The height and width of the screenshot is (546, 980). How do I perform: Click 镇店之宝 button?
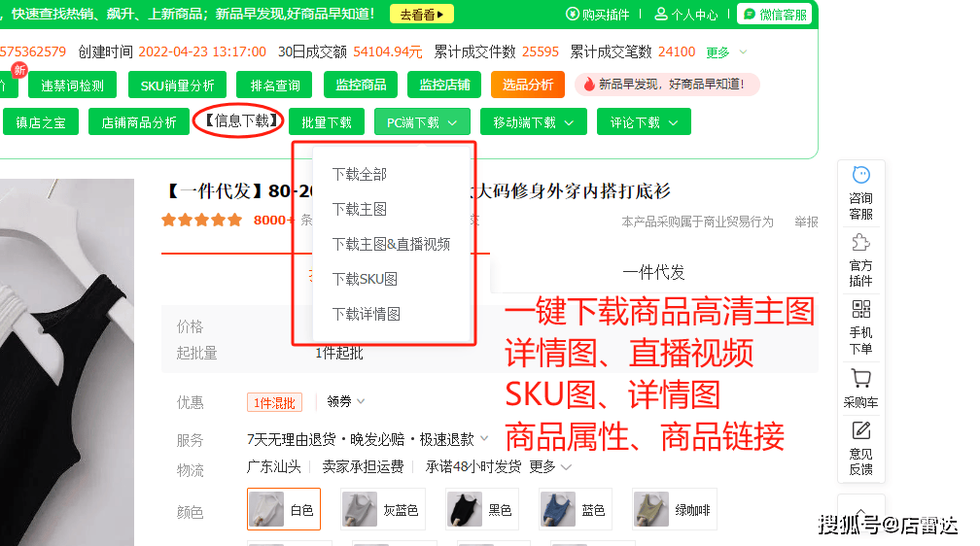point(41,121)
